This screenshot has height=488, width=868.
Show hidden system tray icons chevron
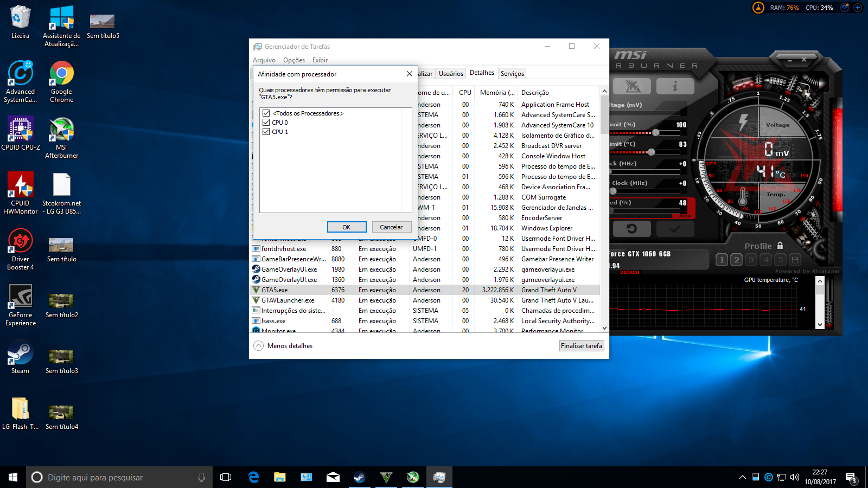point(742,477)
